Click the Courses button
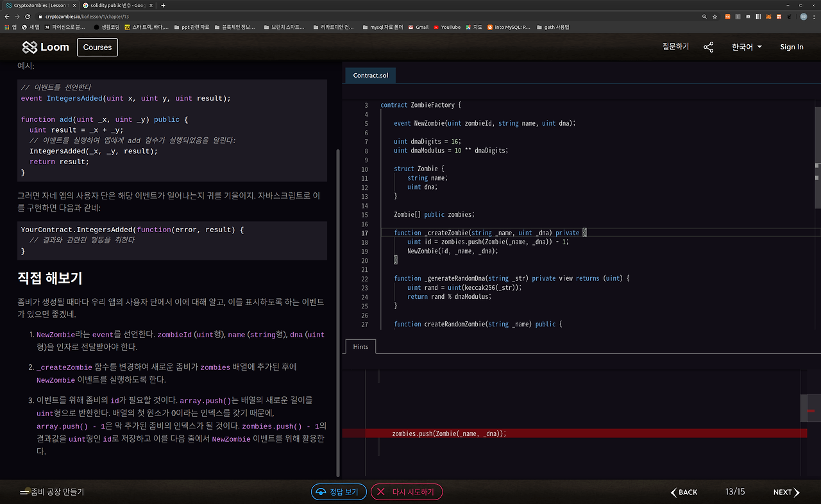 [97, 47]
